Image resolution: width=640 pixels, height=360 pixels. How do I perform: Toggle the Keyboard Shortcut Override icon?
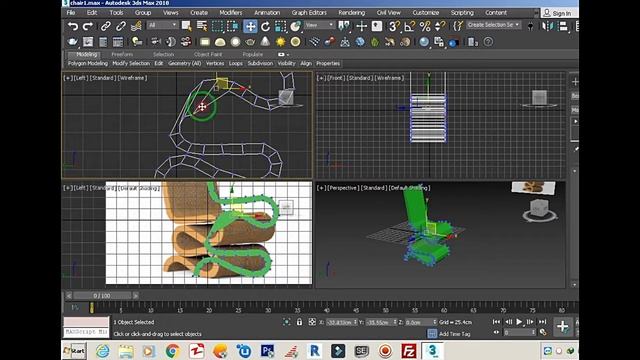(376, 27)
